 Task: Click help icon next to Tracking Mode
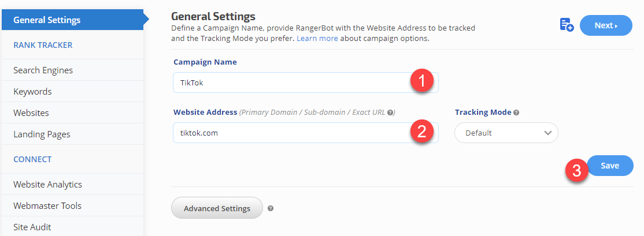coord(516,113)
